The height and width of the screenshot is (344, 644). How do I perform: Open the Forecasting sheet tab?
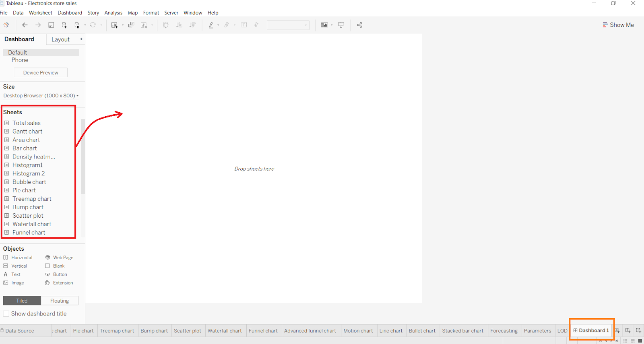(504, 331)
